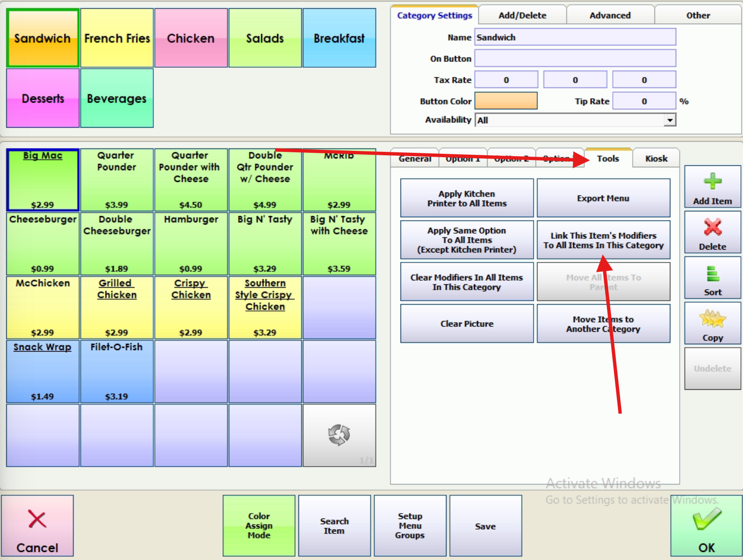Screen dimensions: 743x560
Task: Select Double Qtr Pounder w/ Cheese
Action: (265, 180)
